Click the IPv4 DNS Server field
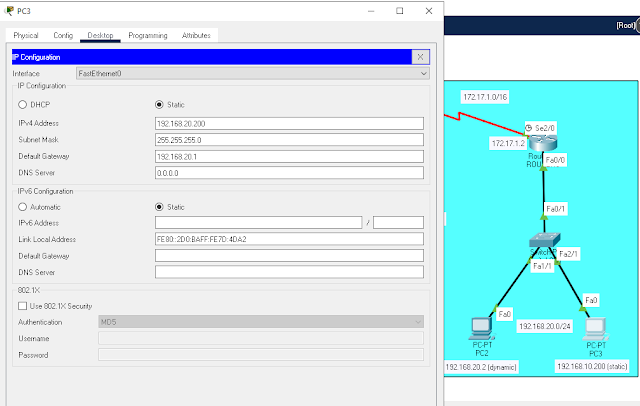The height and width of the screenshot is (406, 640). tap(289, 173)
